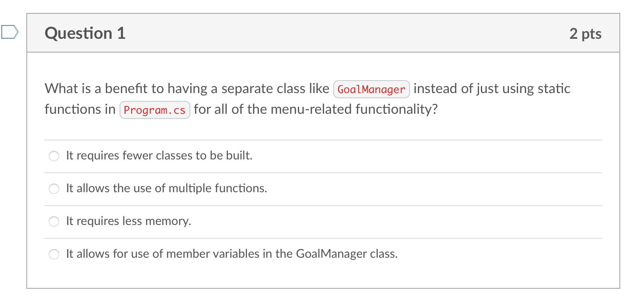Choose the "allows the use of multiple functions" radio

[x=54, y=189]
